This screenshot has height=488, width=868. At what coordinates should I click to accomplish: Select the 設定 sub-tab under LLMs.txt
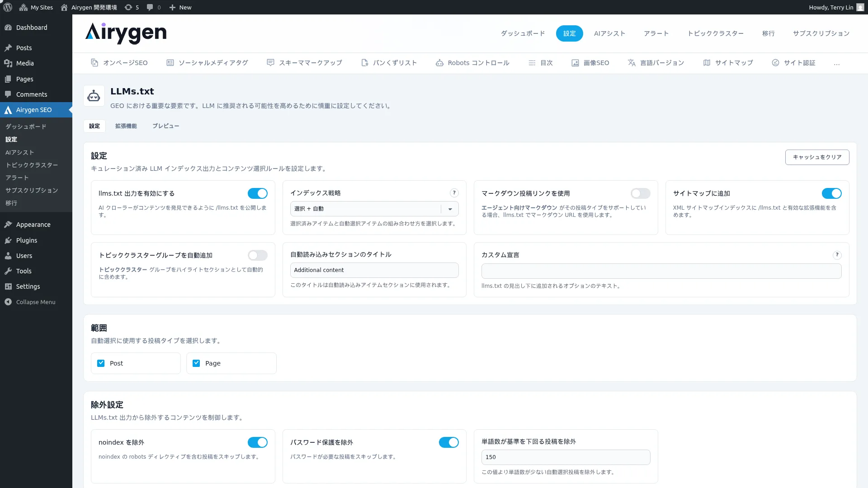pos(94,126)
